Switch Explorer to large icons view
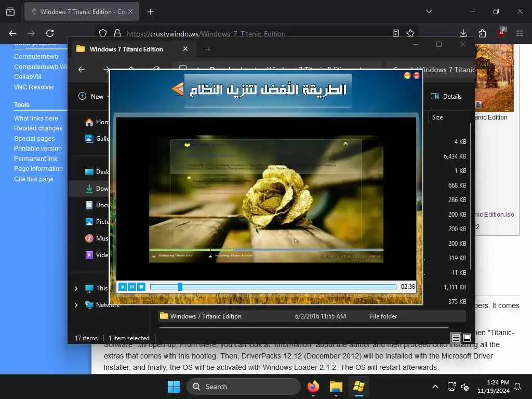The image size is (532, 399). (467, 338)
